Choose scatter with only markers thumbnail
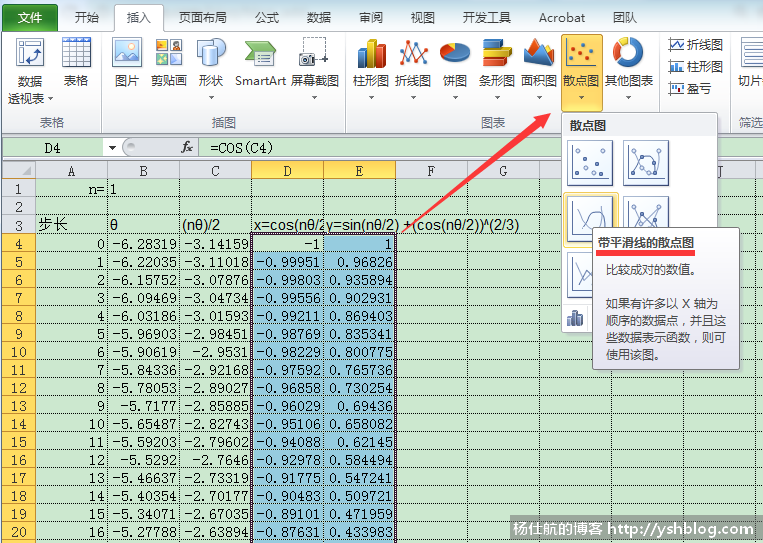Image resolution: width=763 pixels, height=543 pixels. pos(590,163)
